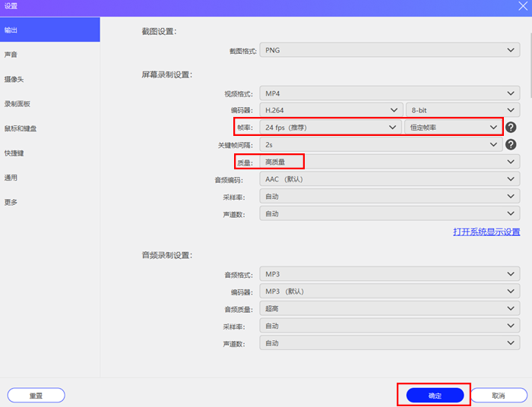Click the 确定 button

(434, 396)
